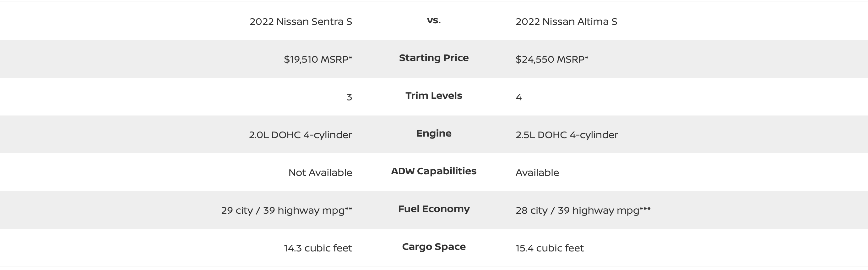Click the Cargo Space row label
The width and height of the screenshot is (868, 270).
(x=434, y=247)
